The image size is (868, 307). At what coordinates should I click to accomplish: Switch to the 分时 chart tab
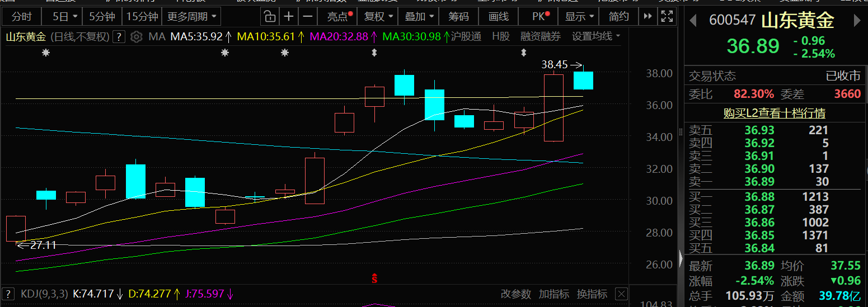pyautogui.click(x=21, y=16)
